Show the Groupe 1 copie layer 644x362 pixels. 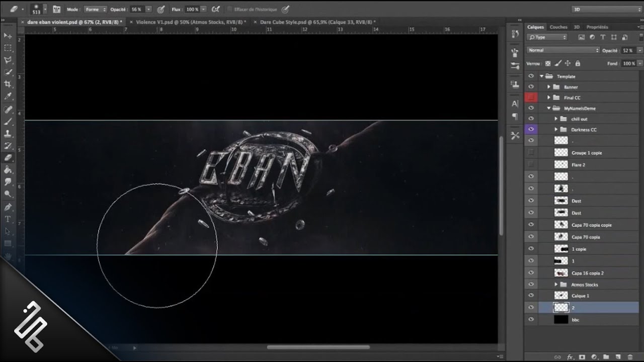(x=531, y=152)
